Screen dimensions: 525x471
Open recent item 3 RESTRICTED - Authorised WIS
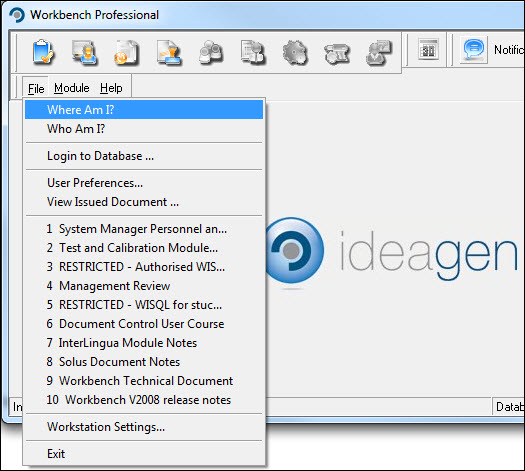144,267
